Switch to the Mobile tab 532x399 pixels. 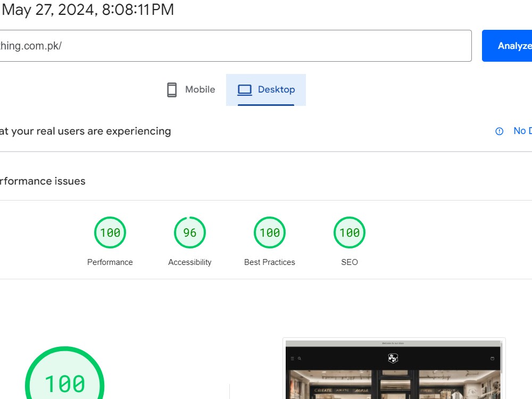click(x=191, y=90)
